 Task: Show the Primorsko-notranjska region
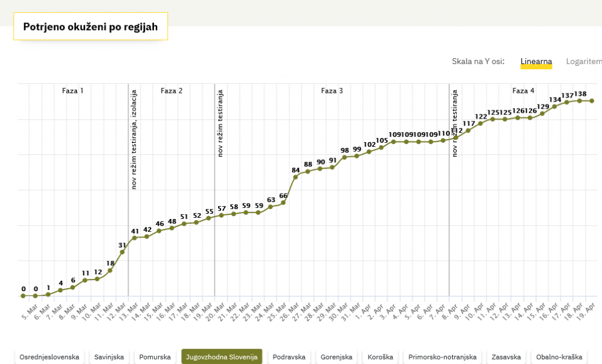[442, 357]
